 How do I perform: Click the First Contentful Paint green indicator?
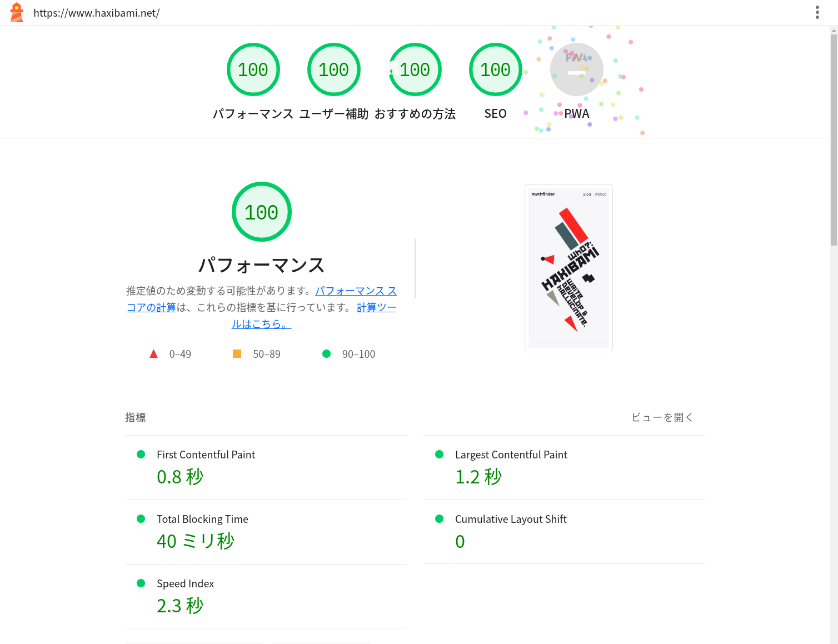point(141,454)
